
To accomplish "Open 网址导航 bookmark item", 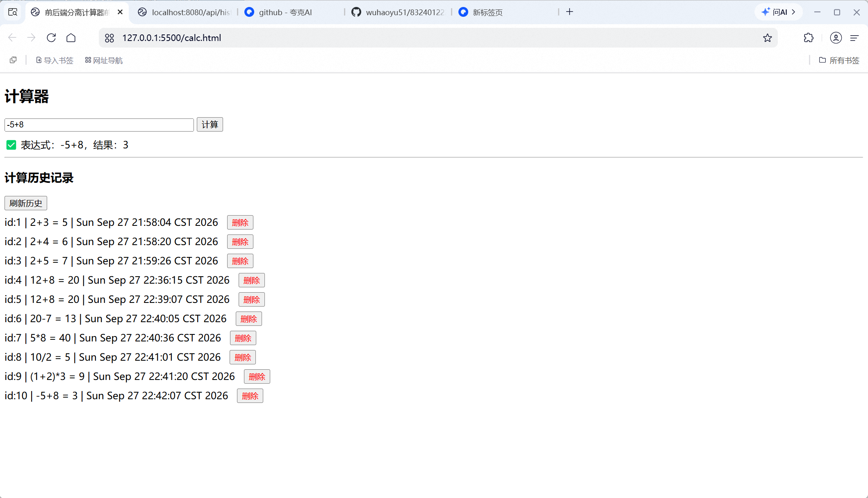I will [104, 60].
